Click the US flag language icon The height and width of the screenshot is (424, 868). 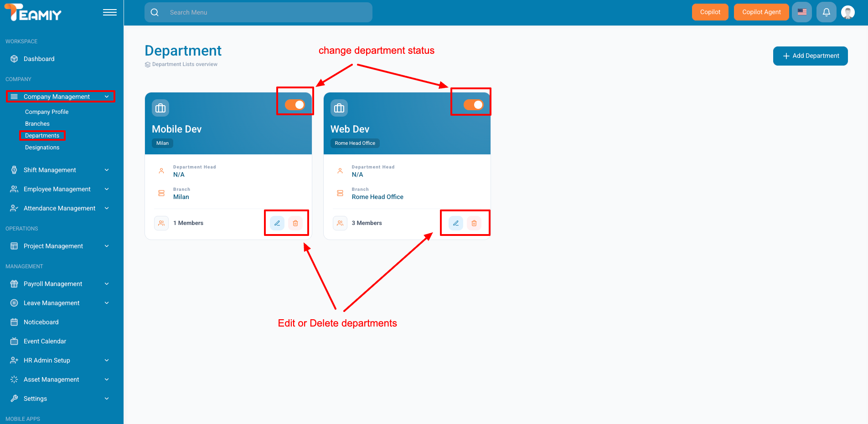pyautogui.click(x=802, y=12)
